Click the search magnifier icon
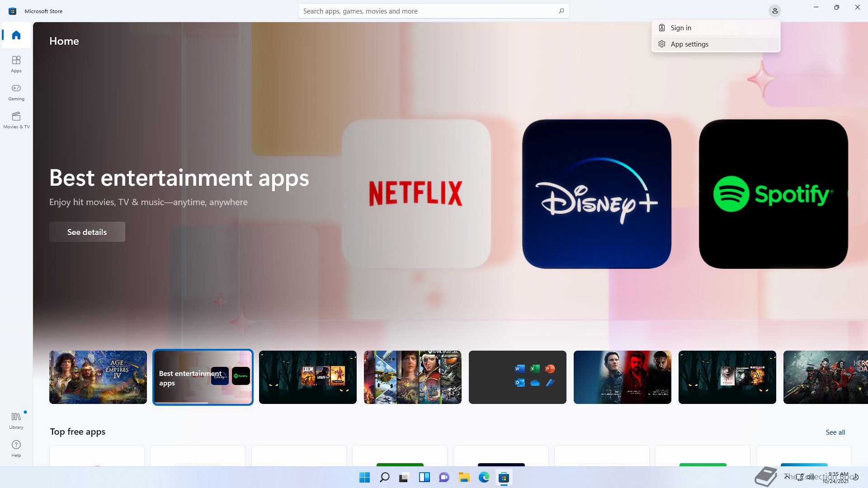This screenshot has height=488, width=868. pos(561,11)
